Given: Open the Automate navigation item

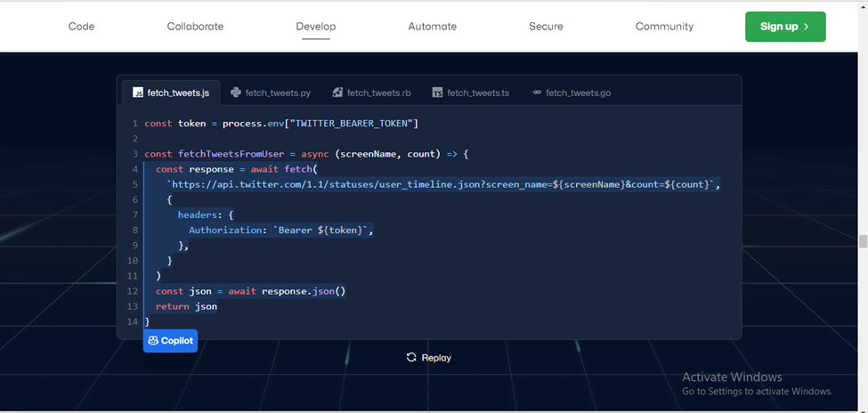Looking at the screenshot, I should pos(433,26).
